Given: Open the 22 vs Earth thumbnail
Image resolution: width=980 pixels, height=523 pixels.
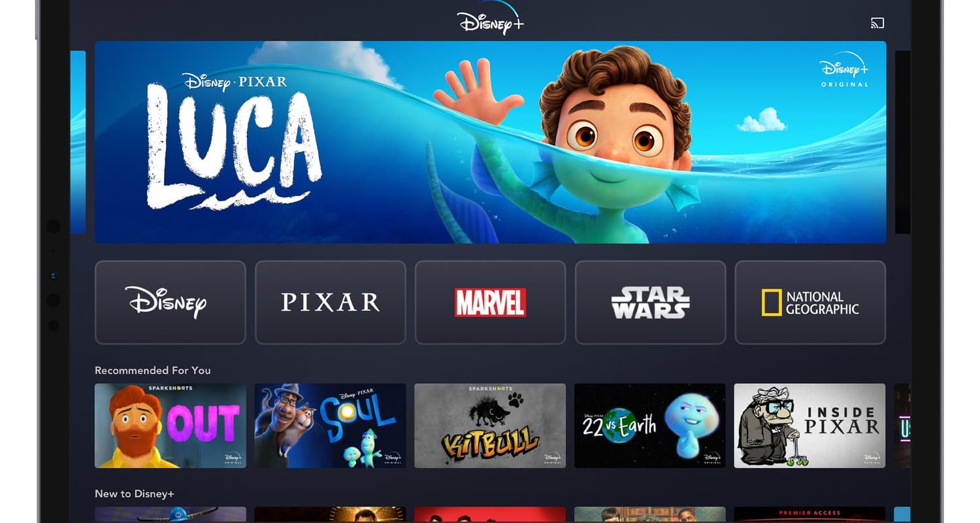Looking at the screenshot, I should [x=650, y=426].
